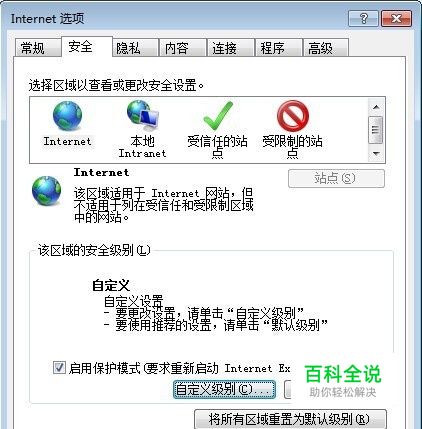Viewport: 422px width, 429px height.
Task: Click the 自定义级别(C)... button
Action: point(224,389)
